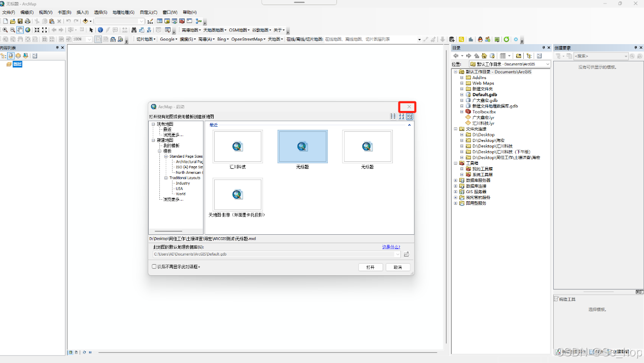This screenshot has height=363, width=644.
Task: Open the OpenStreetMap dropdown button
Action: point(249,39)
